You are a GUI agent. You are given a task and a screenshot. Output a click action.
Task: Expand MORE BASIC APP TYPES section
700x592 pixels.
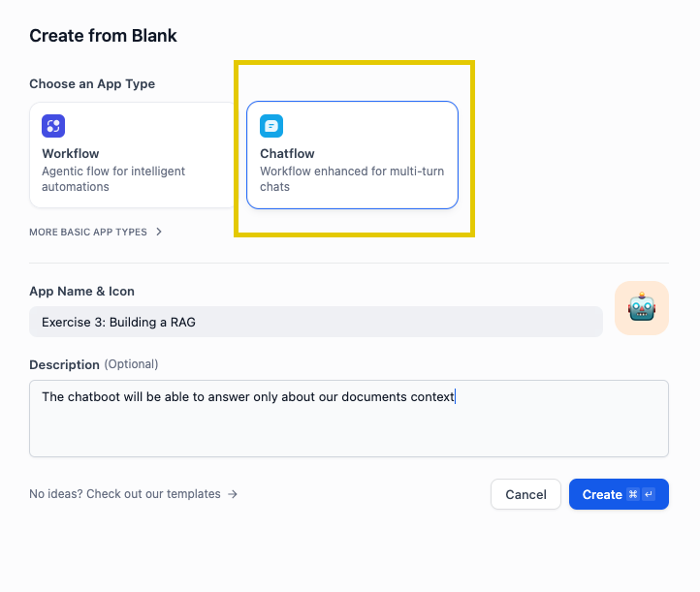88,233
